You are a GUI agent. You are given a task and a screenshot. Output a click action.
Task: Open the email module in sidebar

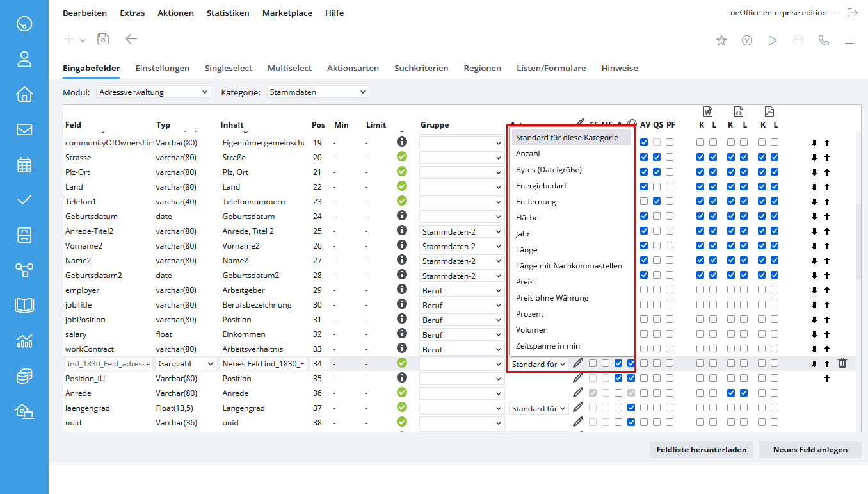pyautogui.click(x=24, y=129)
